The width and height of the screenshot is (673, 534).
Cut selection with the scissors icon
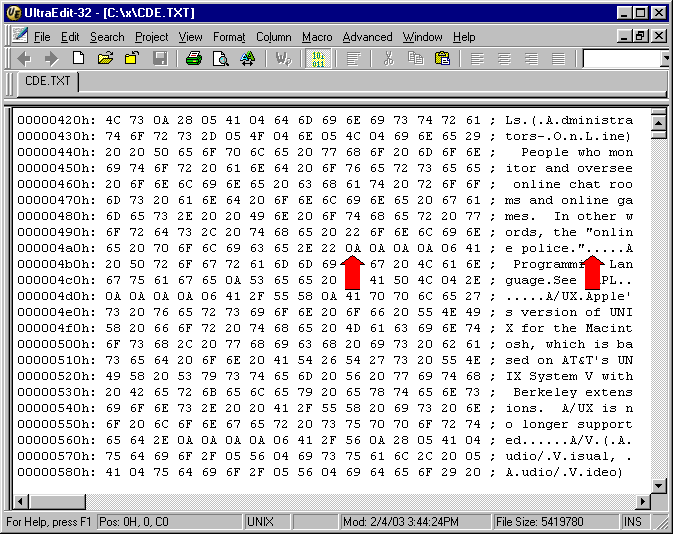click(x=389, y=58)
